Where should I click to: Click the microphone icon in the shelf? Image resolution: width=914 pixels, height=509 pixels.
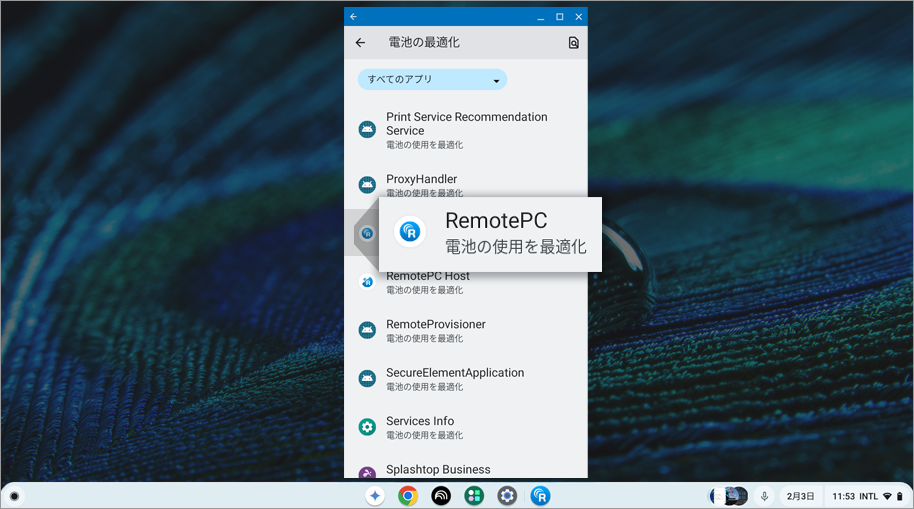(x=764, y=496)
